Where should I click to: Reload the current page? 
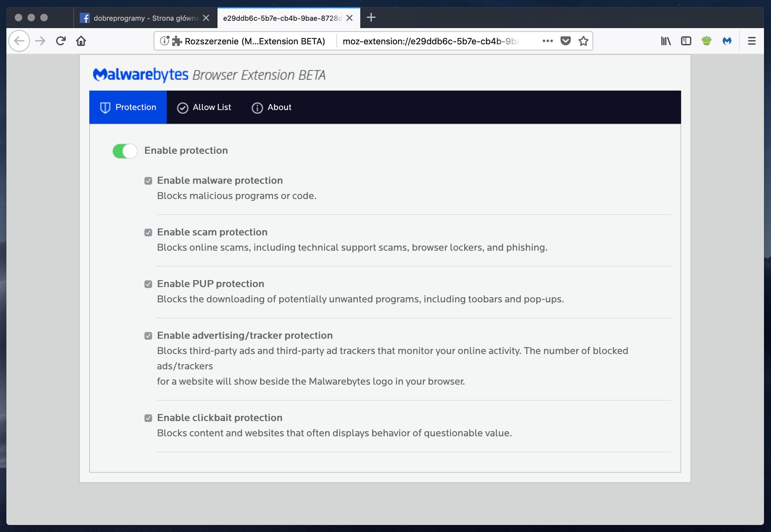pos(61,41)
